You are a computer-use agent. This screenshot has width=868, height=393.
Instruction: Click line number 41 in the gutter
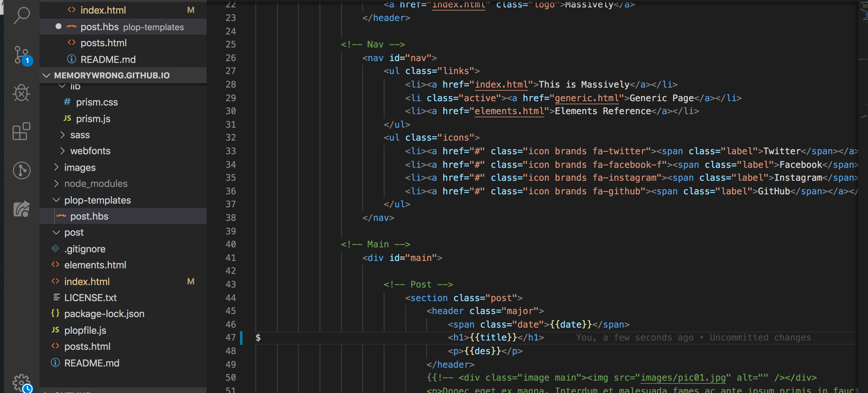point(231,258)
